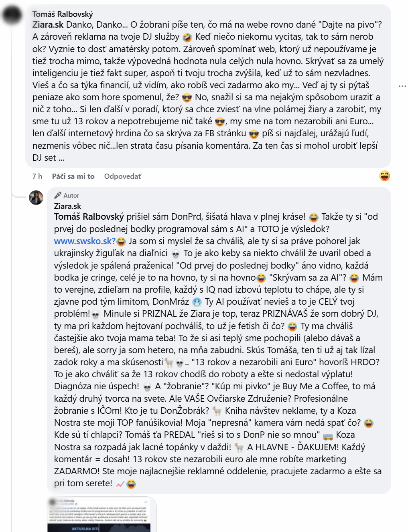Click the laughing emoji reaction on Tomáš's comment
408x532 pixels.
pyautogui.click(x=384, y=176)
